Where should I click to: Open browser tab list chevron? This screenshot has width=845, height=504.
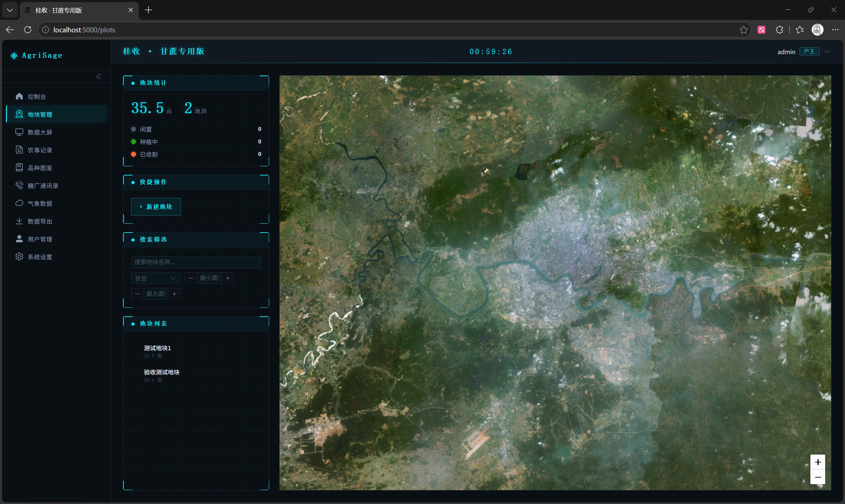click(x=10, y=10)
